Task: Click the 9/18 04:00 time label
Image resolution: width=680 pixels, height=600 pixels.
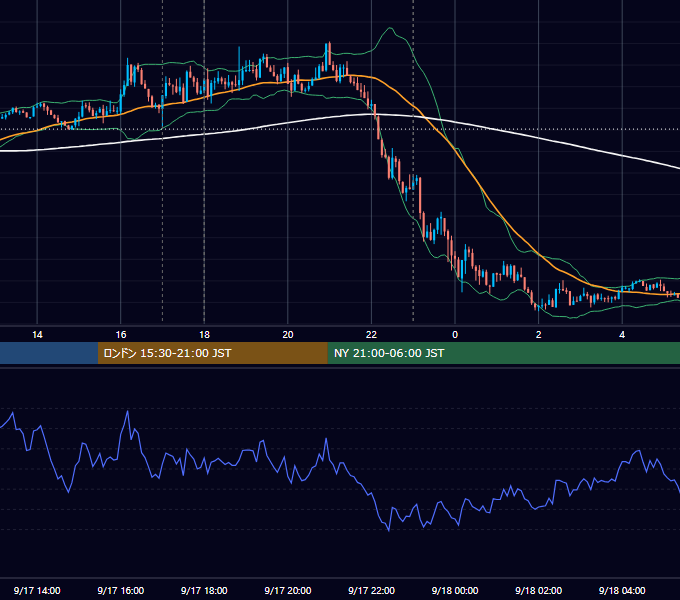Action: tap(622, 590)
